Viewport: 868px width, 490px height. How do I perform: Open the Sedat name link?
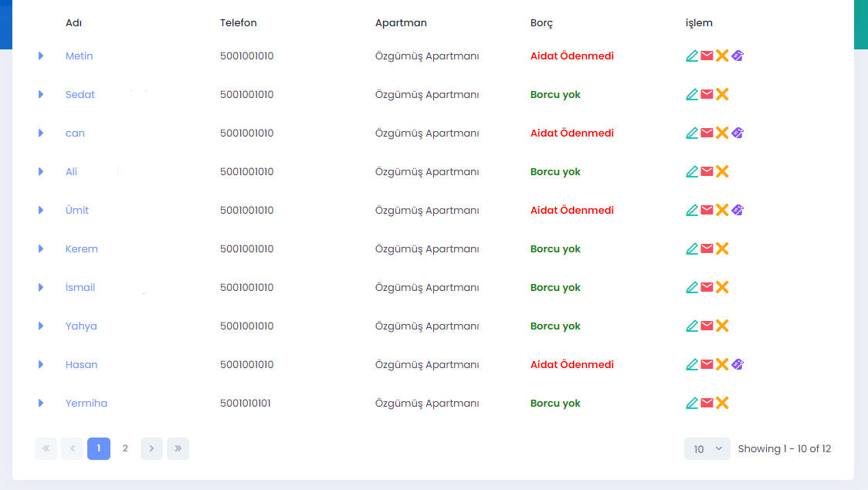[80, 94]
